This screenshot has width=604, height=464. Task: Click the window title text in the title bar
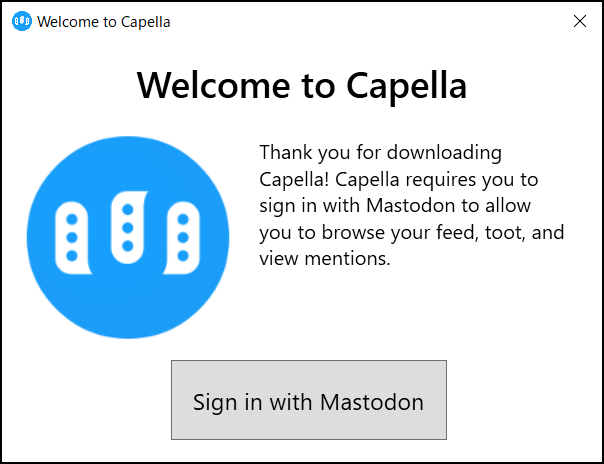pos(104,22)
